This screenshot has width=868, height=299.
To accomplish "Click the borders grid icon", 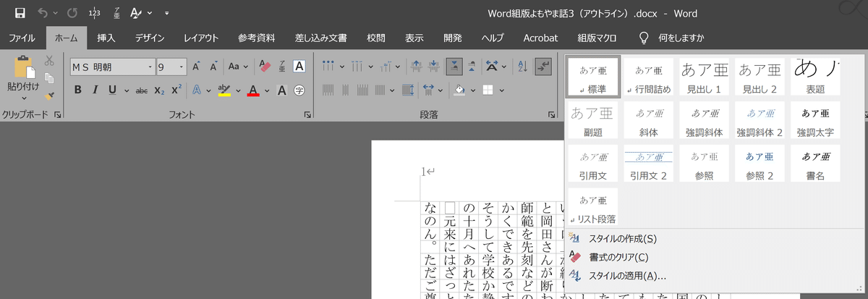I will pyautogui.click(x=487, y=90).
